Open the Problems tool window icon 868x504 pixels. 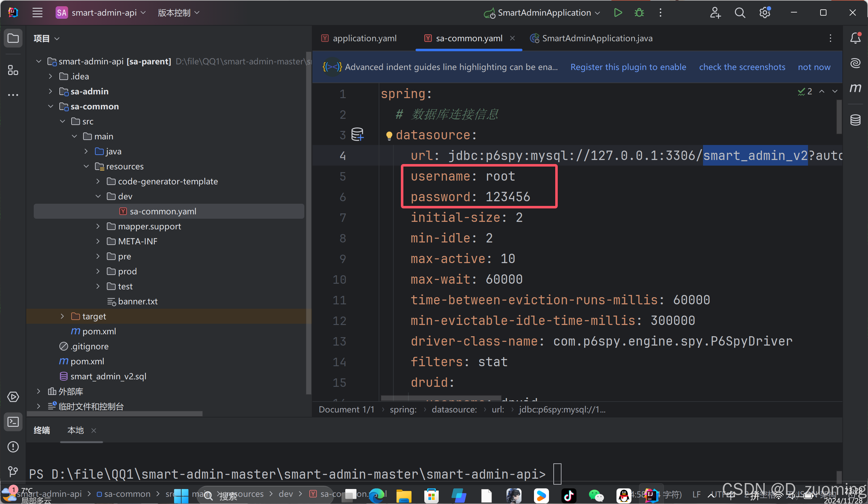pyautogui.click(x=13, y=447)
